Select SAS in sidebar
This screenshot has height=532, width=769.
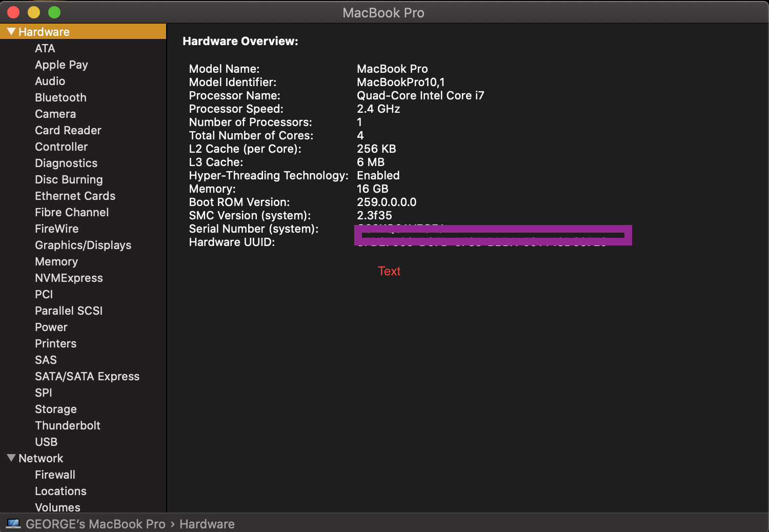(46, 360)
